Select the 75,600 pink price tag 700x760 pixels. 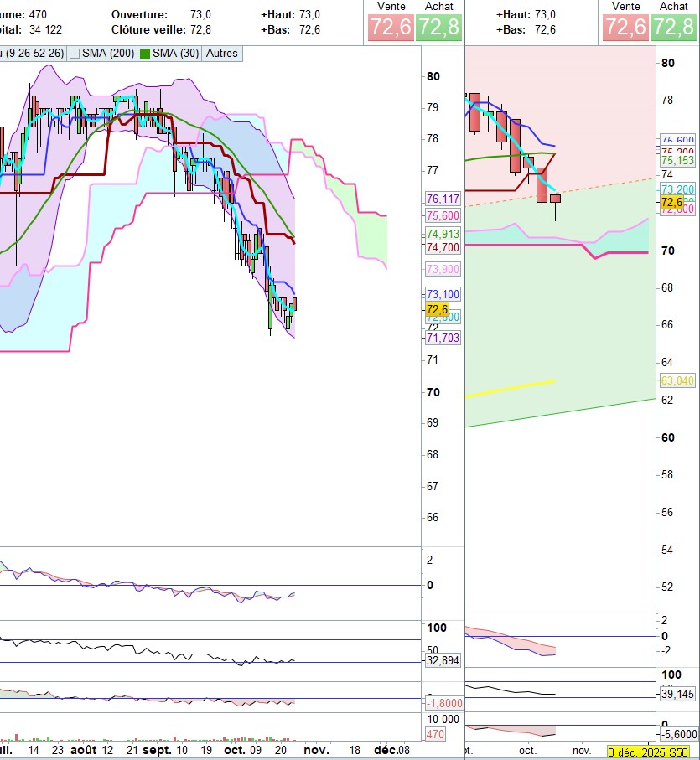pos(443,215)
